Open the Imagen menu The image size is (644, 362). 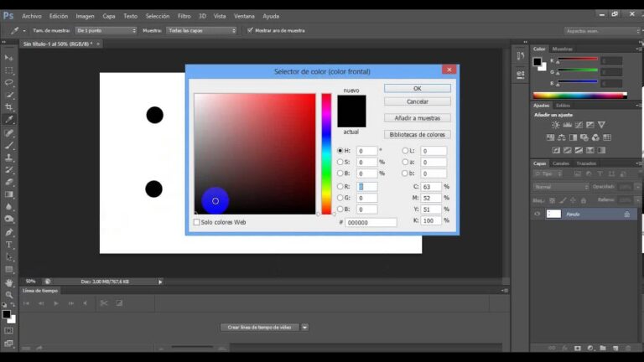pos(85,16)
